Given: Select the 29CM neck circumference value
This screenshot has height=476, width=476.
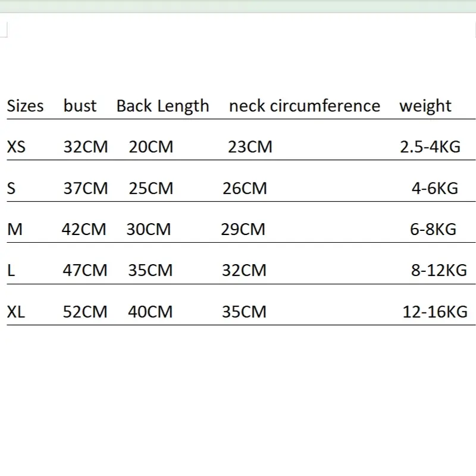Looking at the screenshot, I should coord(243,229).
